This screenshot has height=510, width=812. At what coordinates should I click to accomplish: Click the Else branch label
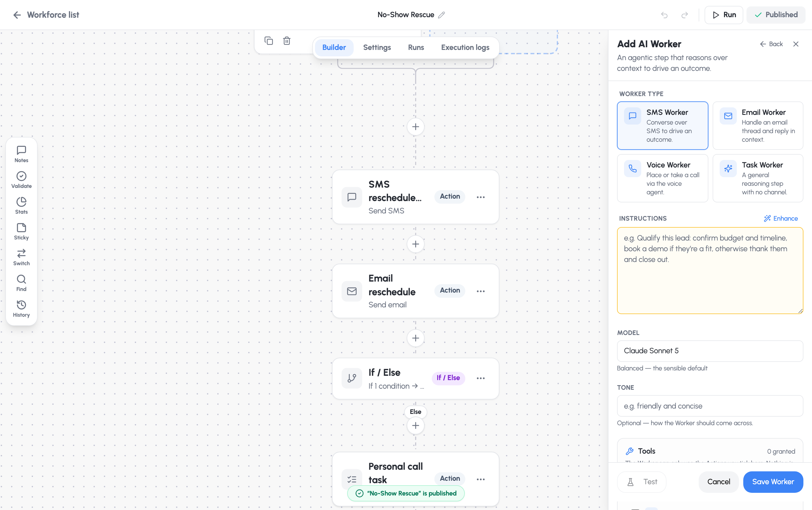[415, 411]
